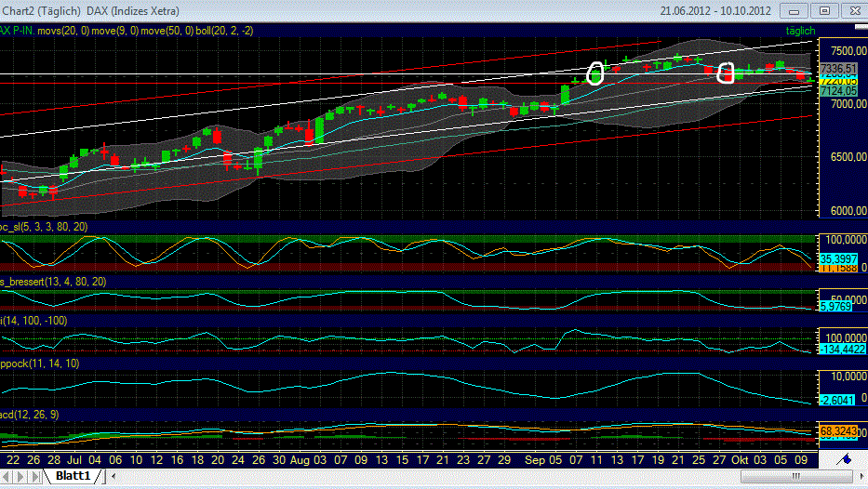This screenshot has width=868, height=489.
Task: Select the Blatt1 sheet tab
Action: click(x=73, y=476)
